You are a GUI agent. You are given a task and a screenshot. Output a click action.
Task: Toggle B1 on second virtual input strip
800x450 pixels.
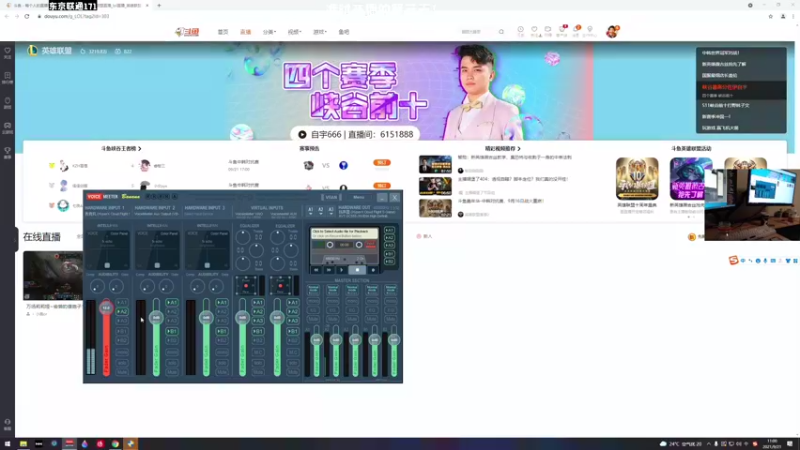tap(293, 331)
